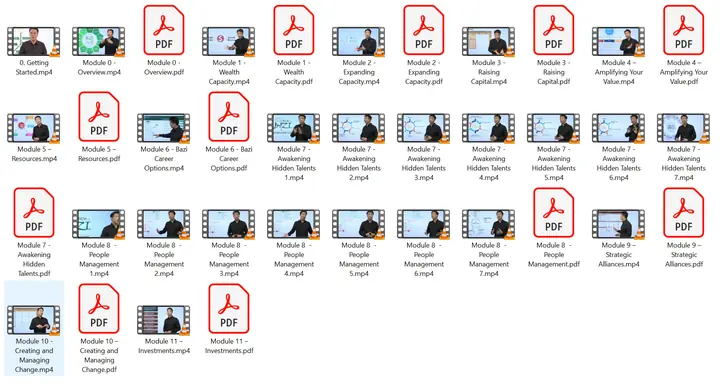Click the Module 5 Resources.pdf PDF icon
Image resolution: width=720 pixels, height=384 pixels.
tap(99, 117)
